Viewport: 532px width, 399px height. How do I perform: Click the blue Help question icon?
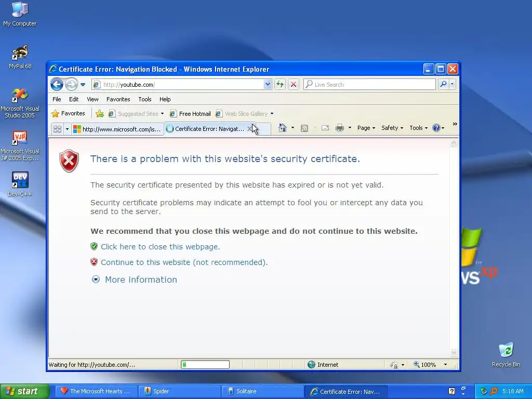pos(436,128)
